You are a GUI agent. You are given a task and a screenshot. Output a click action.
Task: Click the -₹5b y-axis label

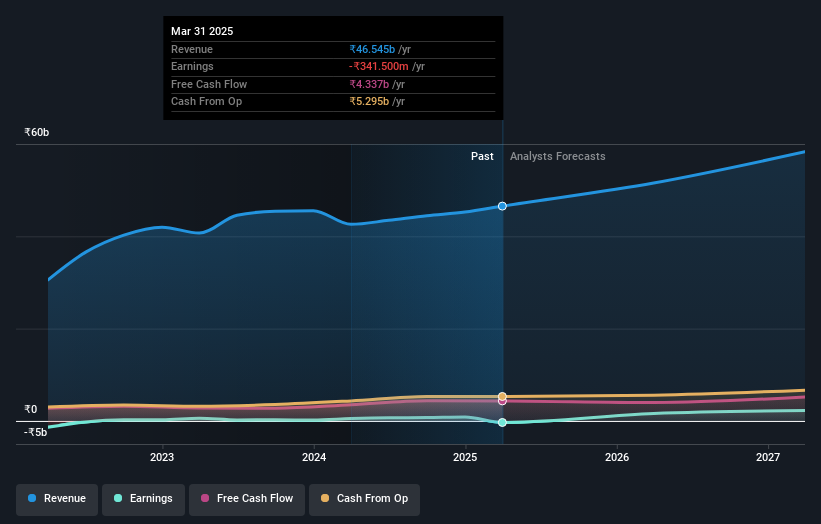(x=36, y=432)
